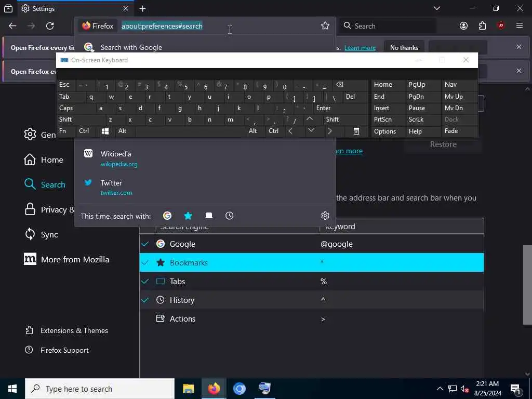Viewport: 532px width, 399px height.
Task: Open More from Mozilla section
Action: [x=66, y=260]
